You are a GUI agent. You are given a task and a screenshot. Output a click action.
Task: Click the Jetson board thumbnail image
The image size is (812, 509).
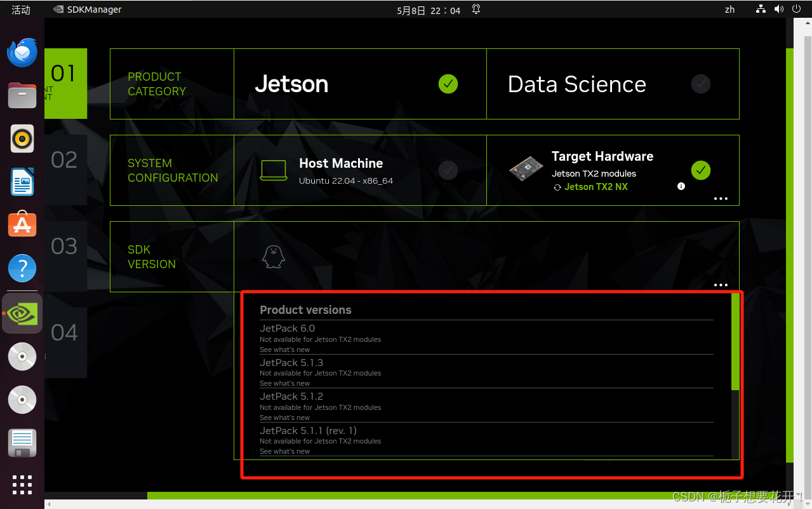click(526, 168)
